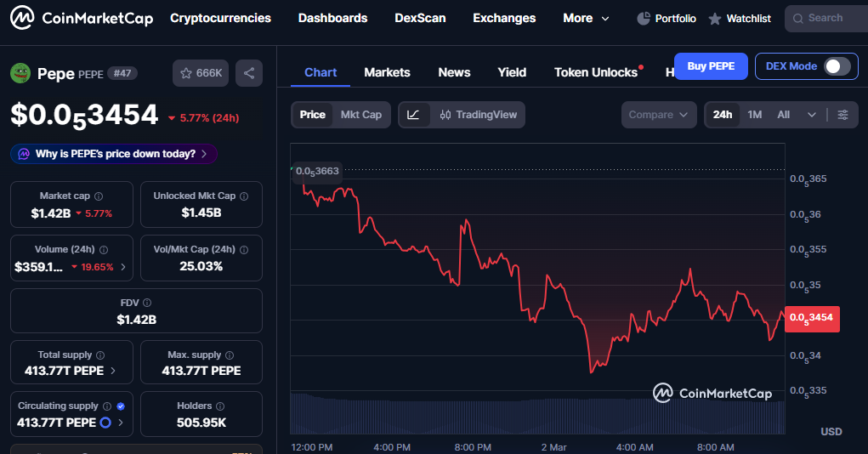
Task: Switch to the Yield tab
Action: click(512, 72)
